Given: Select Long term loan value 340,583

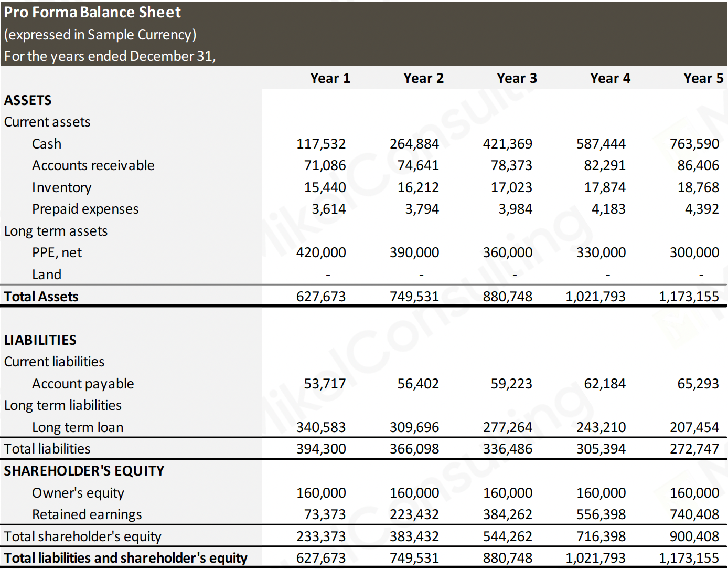Looking at the screenshot, I should click(x=321, y=427).
